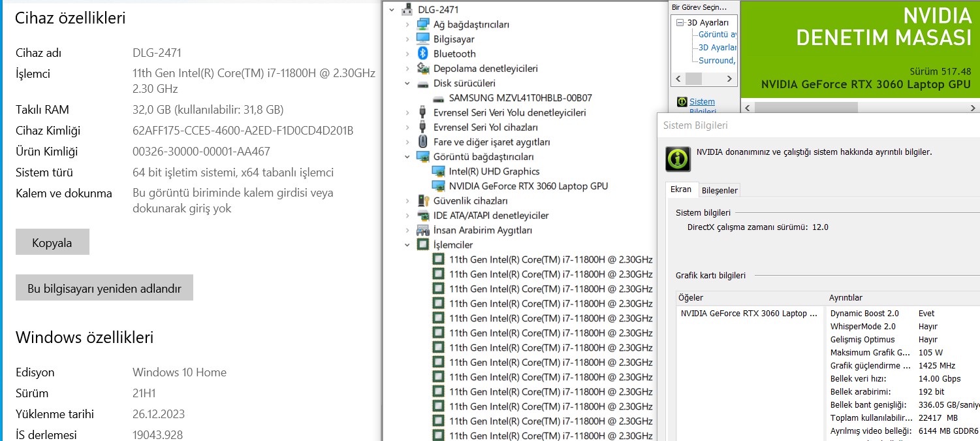
Task: Click the Ayrıntılar column header
Action: click(x=903, y=297)
